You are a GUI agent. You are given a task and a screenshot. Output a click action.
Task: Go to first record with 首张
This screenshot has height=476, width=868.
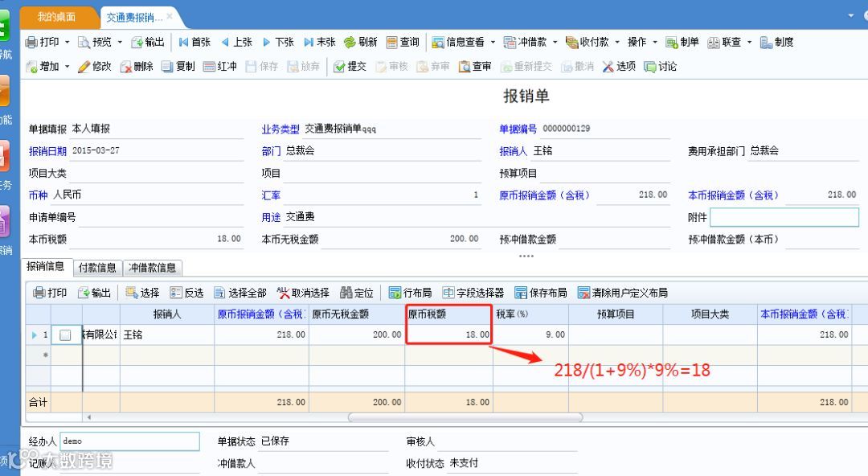click(x=194, y=42)
